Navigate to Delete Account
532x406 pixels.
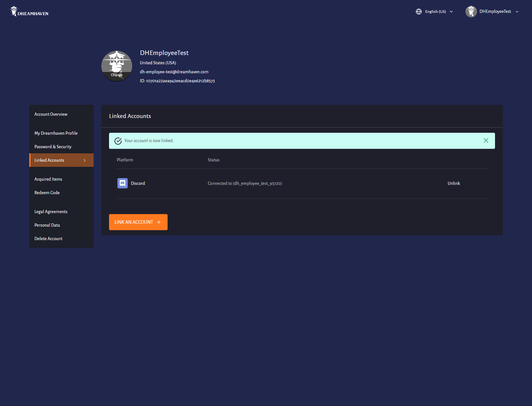coord(48,239)
